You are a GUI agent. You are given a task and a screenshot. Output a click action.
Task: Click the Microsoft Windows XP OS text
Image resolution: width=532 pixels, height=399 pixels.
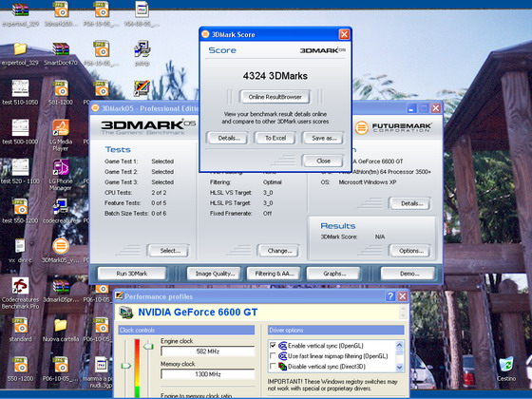368,182
